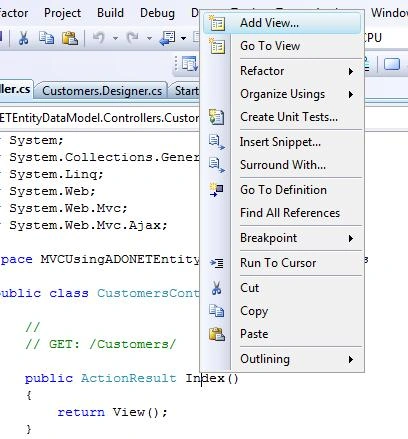Open the Undo history dropdown arrow
Viewport: 408px width, 439px height.
click(115, 38)
